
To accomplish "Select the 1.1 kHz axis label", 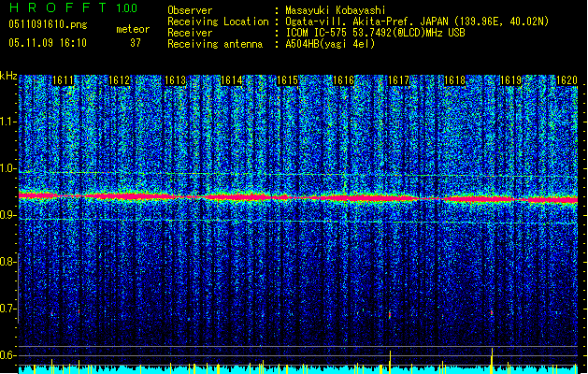I will pos(8,122).
